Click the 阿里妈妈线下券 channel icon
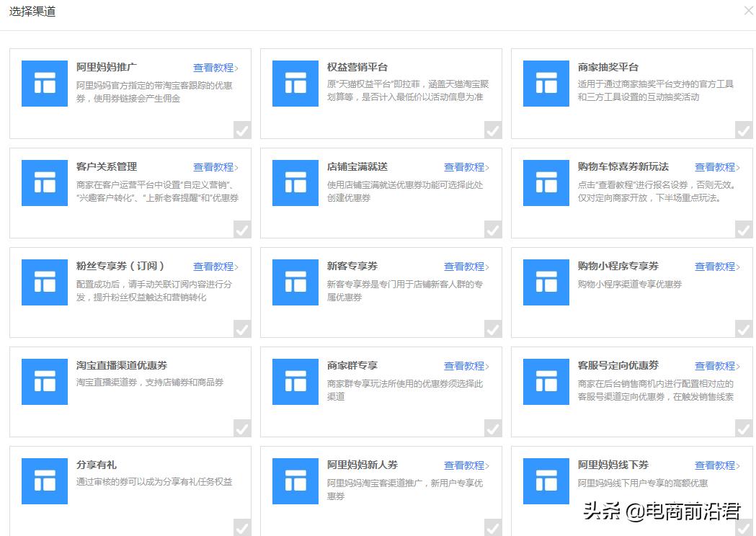Image resolution: width=756 pixels, height=536 pixels. click(x=546, y=481)
